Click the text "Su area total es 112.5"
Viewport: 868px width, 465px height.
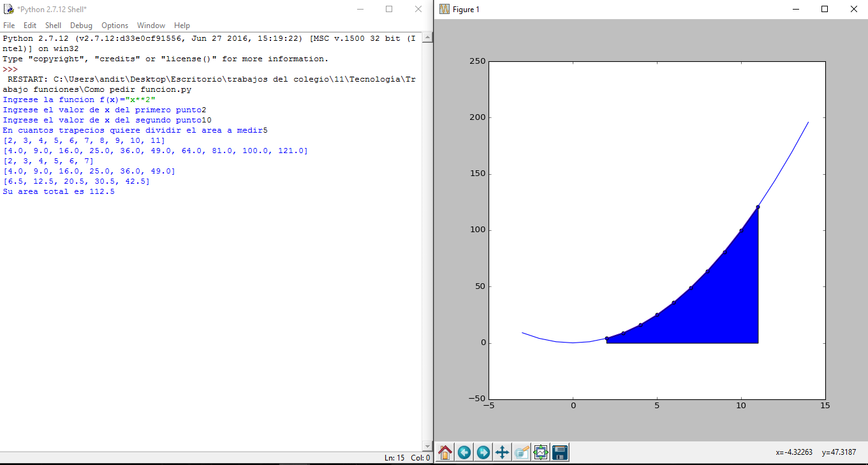(x=59, y=191)
